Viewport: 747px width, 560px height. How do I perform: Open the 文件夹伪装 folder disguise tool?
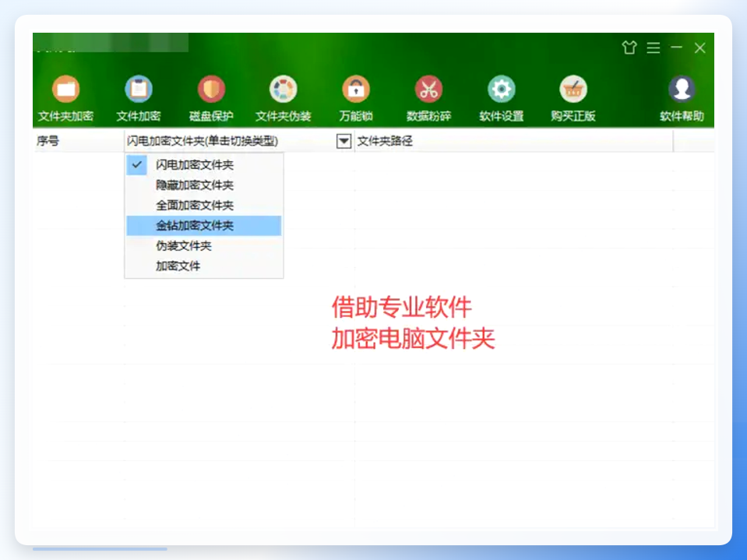(x=284, y=99)
